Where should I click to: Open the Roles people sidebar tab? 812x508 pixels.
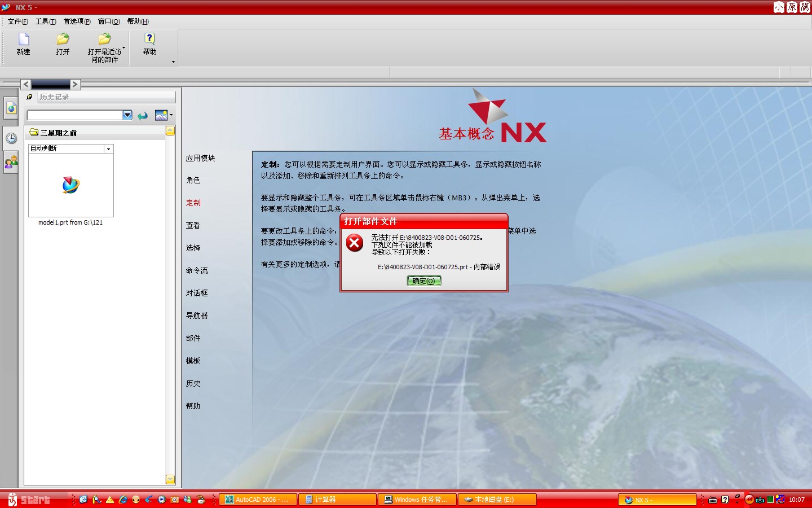11,163
